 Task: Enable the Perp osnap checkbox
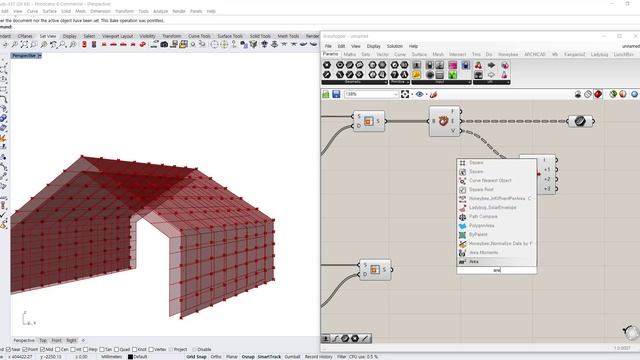[85, 349]
